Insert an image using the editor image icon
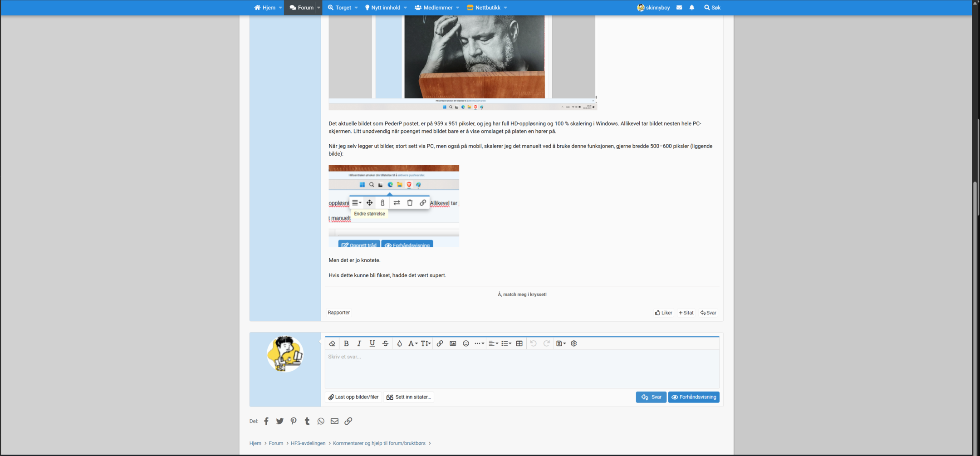Viewport: 980px width, 456px height. (x=453, y=343)
